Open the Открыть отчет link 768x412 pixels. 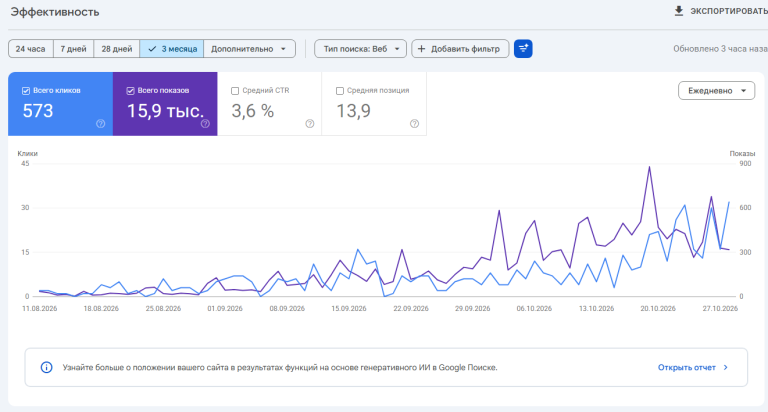[687, 367]
